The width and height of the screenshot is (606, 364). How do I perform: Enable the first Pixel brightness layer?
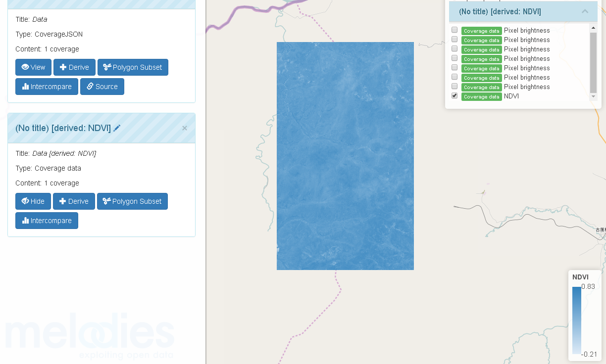coord(454,30)
